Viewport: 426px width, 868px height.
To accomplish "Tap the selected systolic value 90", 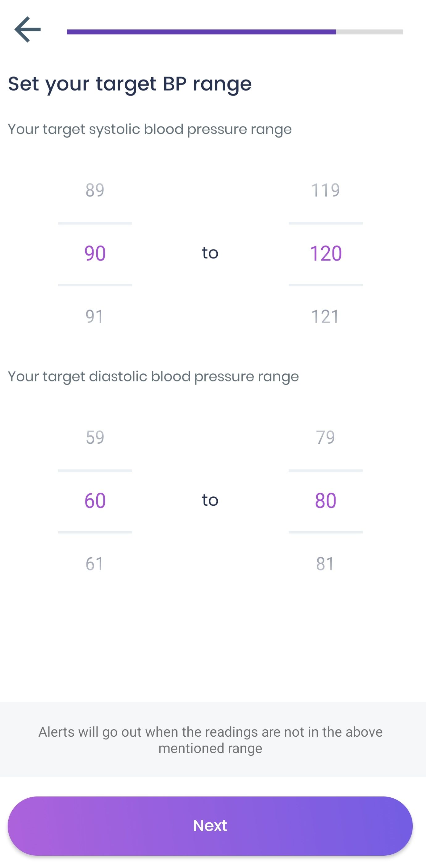I will tap(95, 253).
